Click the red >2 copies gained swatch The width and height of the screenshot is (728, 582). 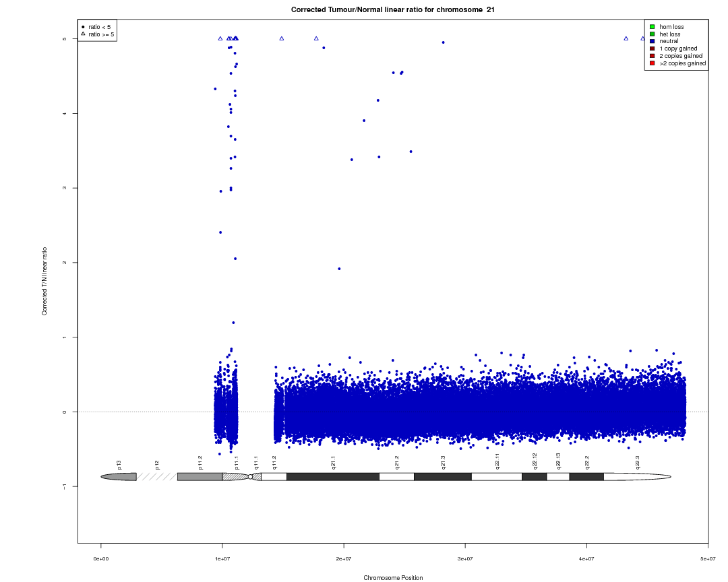[x=653, y=63]
